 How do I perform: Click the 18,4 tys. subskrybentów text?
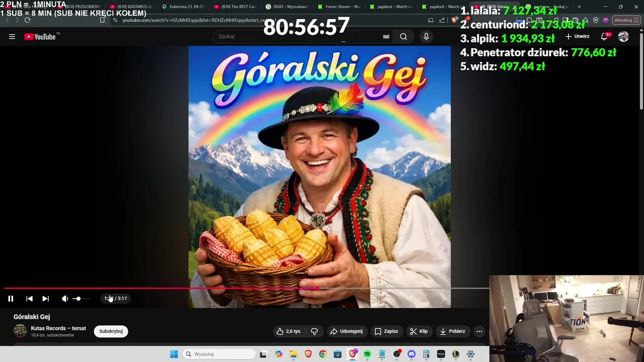click(53, 335)
